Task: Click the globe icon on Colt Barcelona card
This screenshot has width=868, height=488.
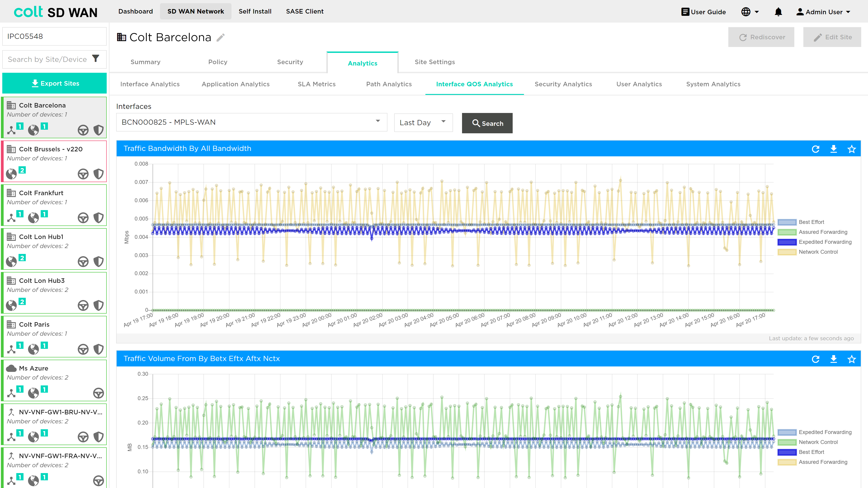Action: [x=33, y=130]
